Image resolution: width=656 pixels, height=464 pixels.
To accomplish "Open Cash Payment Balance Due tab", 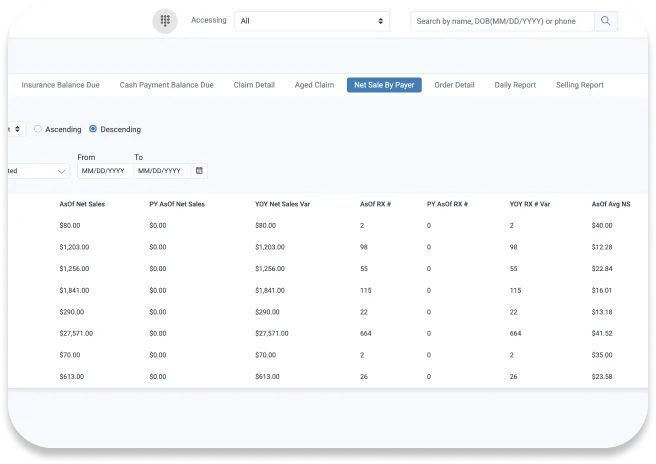I will click(x=167, y=85).
